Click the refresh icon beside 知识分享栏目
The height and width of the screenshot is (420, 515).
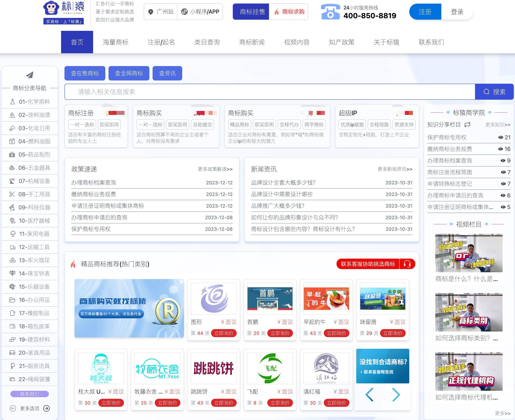[467, 124]
